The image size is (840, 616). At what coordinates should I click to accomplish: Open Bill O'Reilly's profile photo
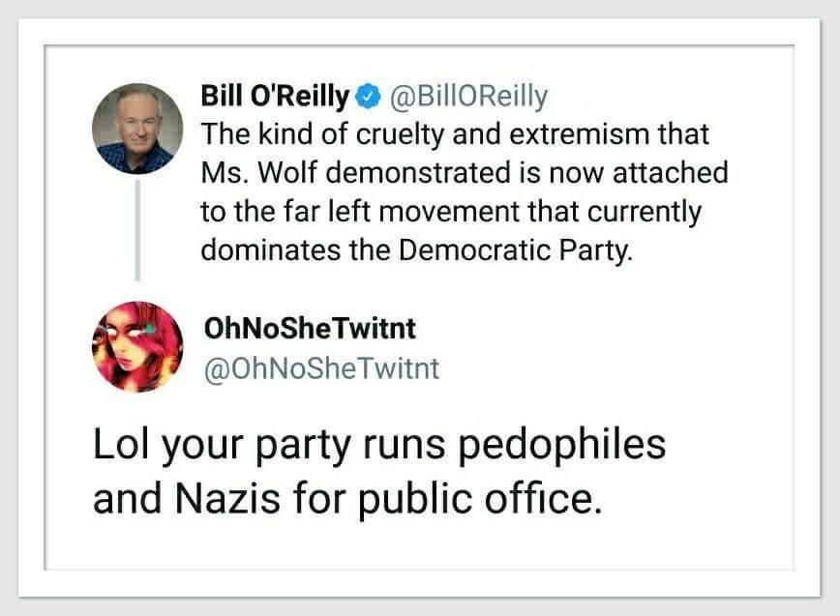pyautogui.click(x=137, y=129)
